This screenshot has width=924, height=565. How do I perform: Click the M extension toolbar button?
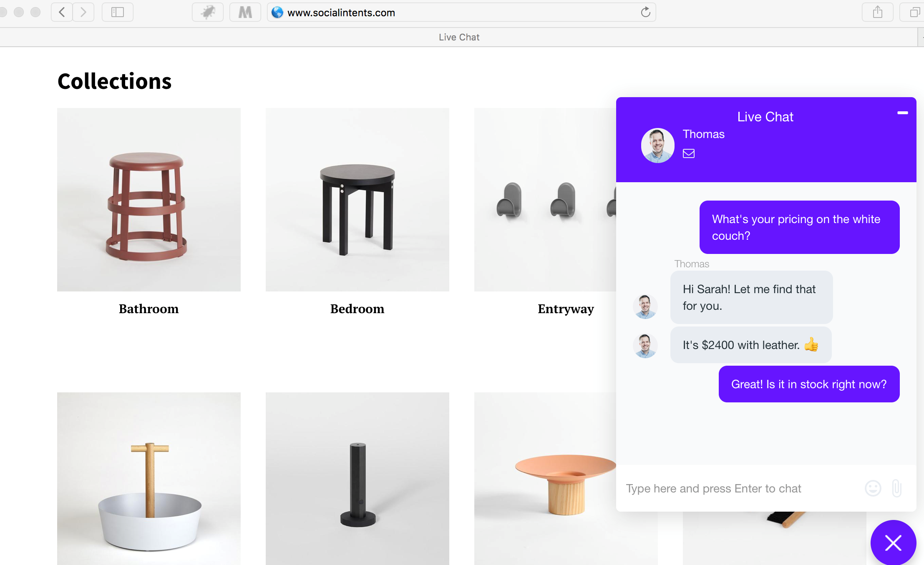click(x=245, y=12)
